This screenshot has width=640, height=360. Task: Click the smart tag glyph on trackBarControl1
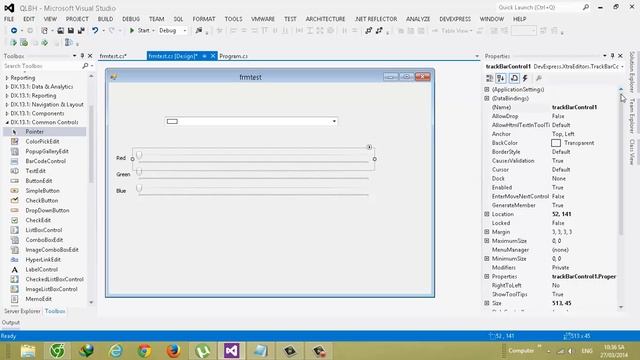[x=369, y=147]
